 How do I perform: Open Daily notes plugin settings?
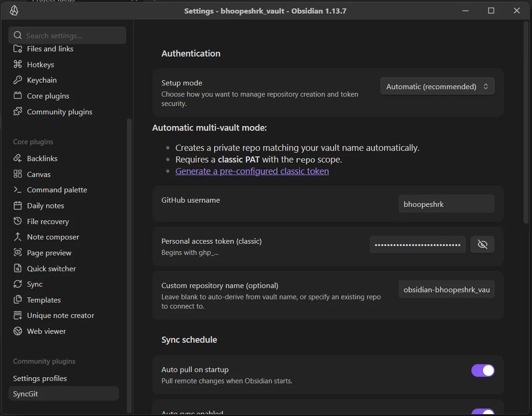(x=63, y=205)
